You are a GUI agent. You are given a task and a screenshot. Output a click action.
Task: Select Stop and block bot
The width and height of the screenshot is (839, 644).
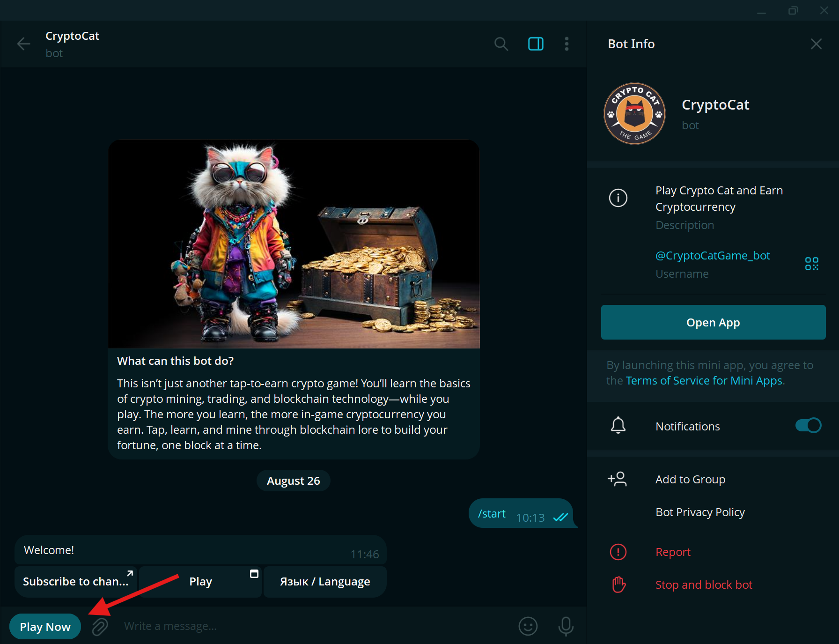click(x=704, y=585)
